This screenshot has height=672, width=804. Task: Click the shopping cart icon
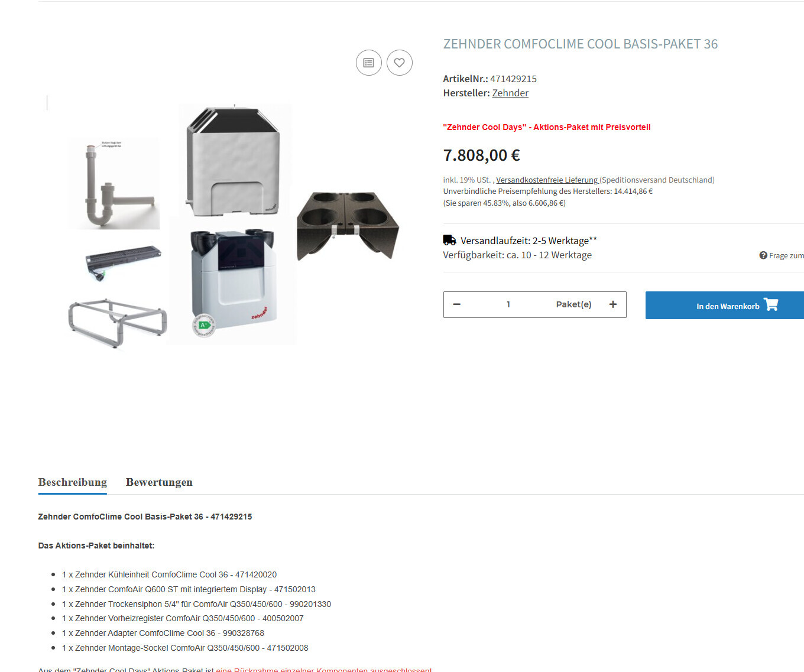pyautogui.click(x=771, y=304)
